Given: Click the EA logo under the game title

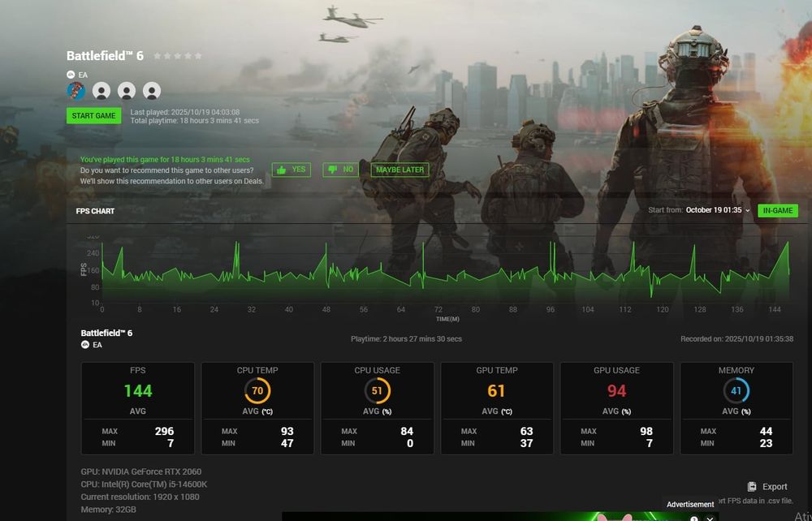Looking at the screenshot, I should (x=71, y=75).
